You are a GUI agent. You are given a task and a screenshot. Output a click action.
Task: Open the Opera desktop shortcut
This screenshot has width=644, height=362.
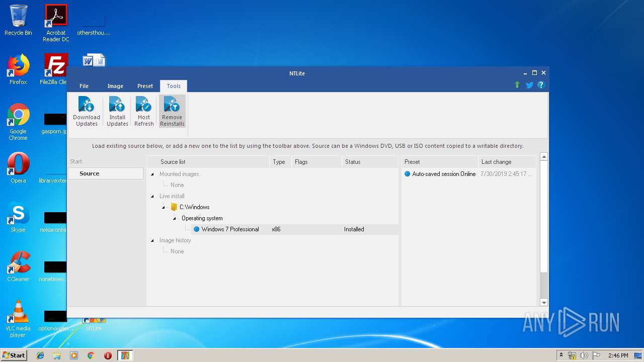(18, 168)
